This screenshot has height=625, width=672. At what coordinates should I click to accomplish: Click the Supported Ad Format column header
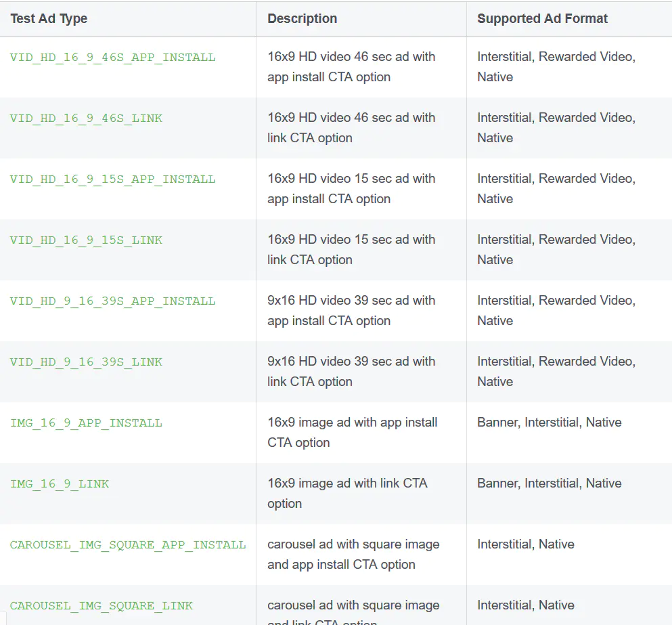542,19
